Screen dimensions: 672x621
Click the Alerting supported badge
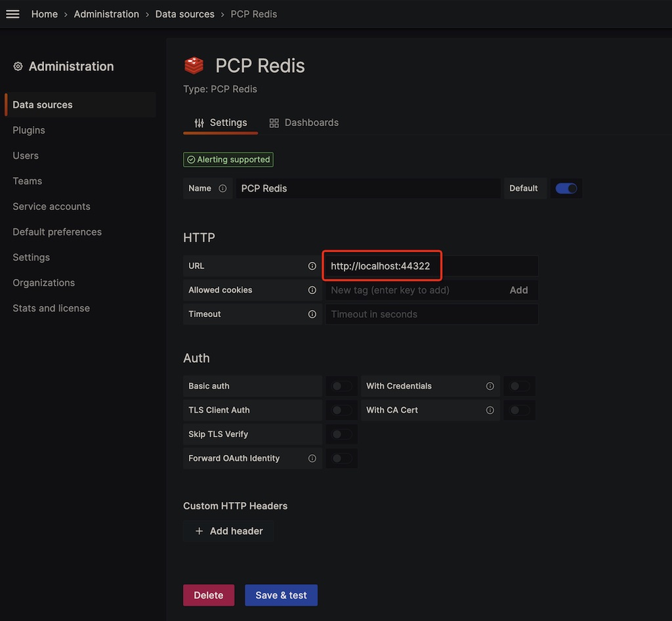[x=228, y=160]
